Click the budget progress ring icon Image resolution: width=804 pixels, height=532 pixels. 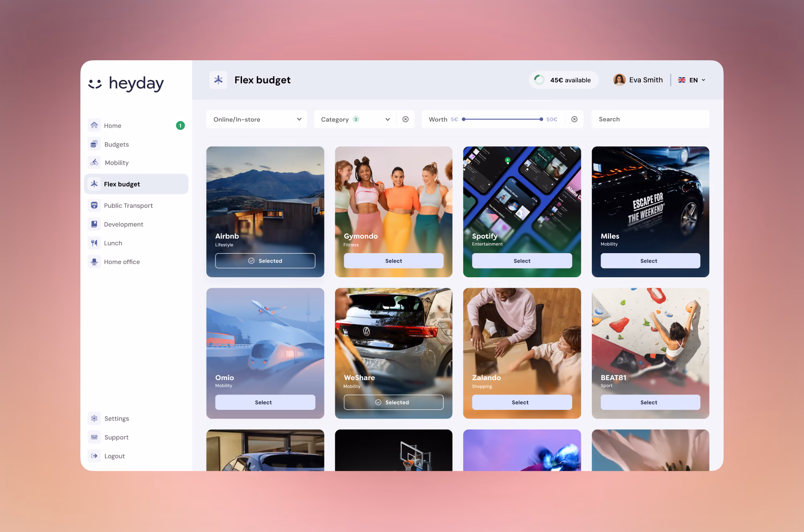(539, 80)
